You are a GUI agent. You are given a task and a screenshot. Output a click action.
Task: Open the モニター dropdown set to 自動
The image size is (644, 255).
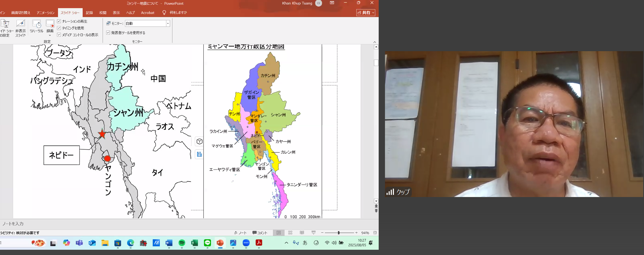168,24
